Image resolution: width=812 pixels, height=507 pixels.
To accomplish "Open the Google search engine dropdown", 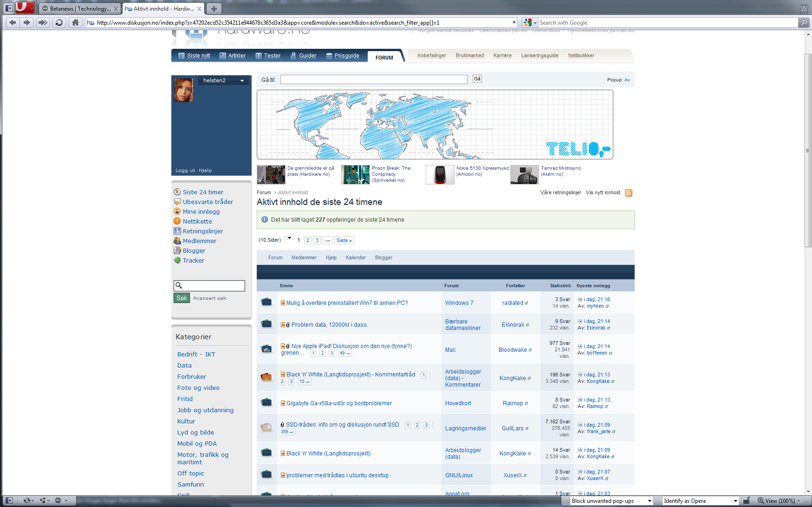I will (x=530, y=22).
